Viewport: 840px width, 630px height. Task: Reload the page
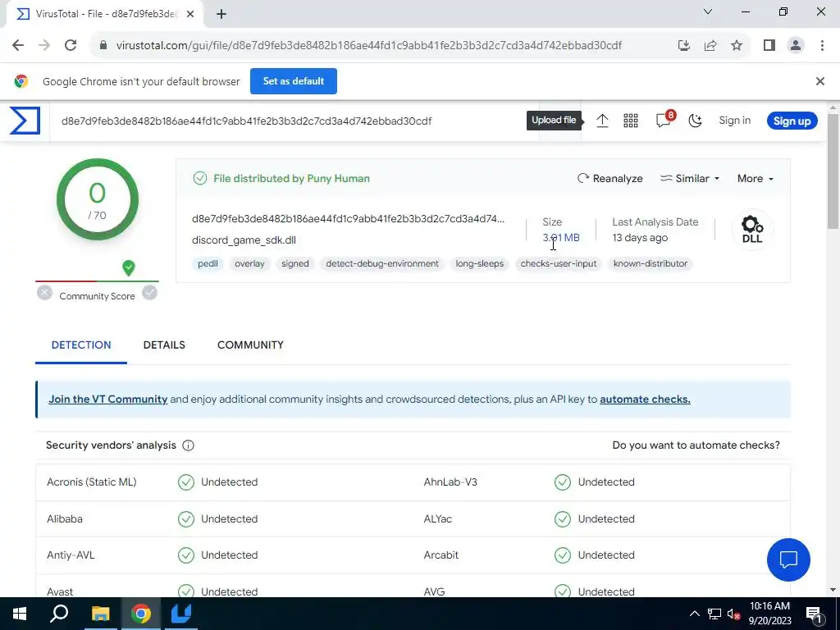71,46
